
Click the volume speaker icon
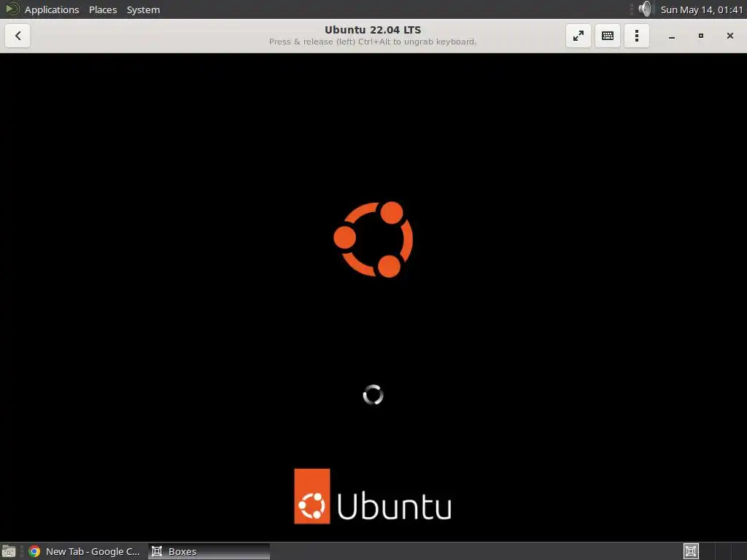[646, 9]
